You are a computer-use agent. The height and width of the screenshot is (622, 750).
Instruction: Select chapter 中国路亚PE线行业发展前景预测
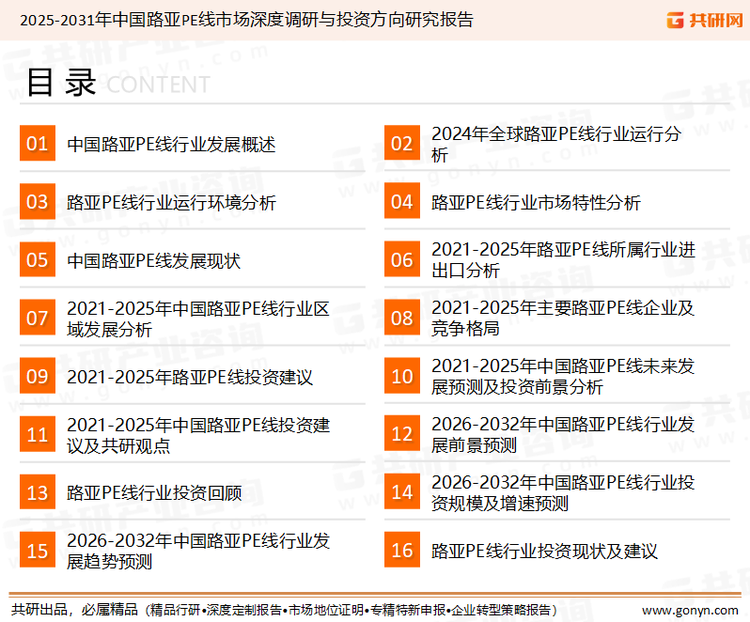click(x=563, y=434)
